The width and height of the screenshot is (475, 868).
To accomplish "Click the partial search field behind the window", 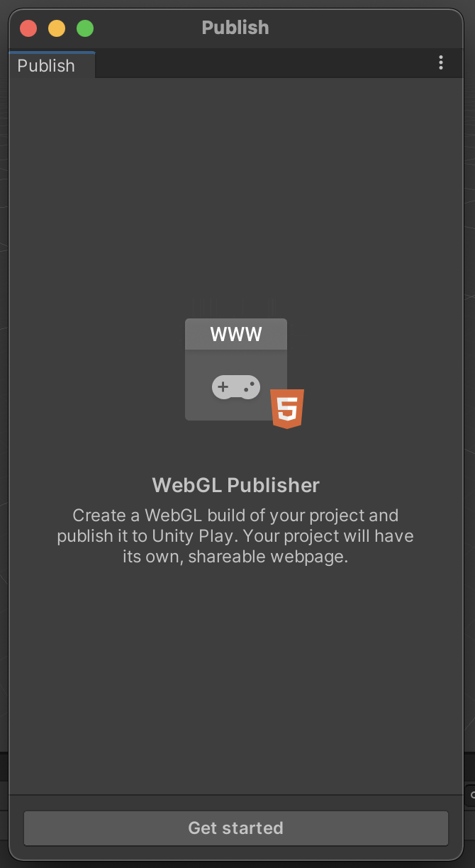I will 470,796.
